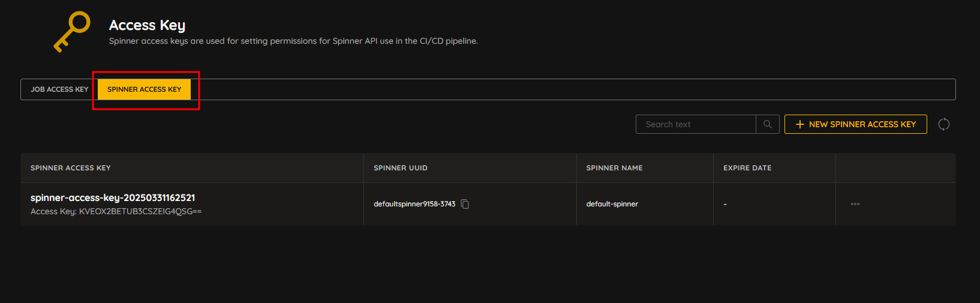Click the Expire Date column header
Screen dimensions: 980x303
(747, 168)
